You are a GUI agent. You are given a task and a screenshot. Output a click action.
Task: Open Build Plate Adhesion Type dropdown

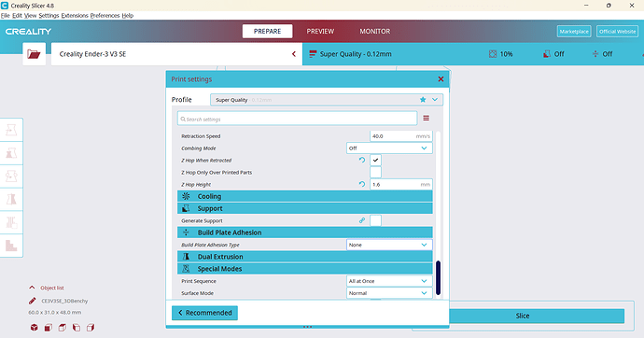point(389,245)
